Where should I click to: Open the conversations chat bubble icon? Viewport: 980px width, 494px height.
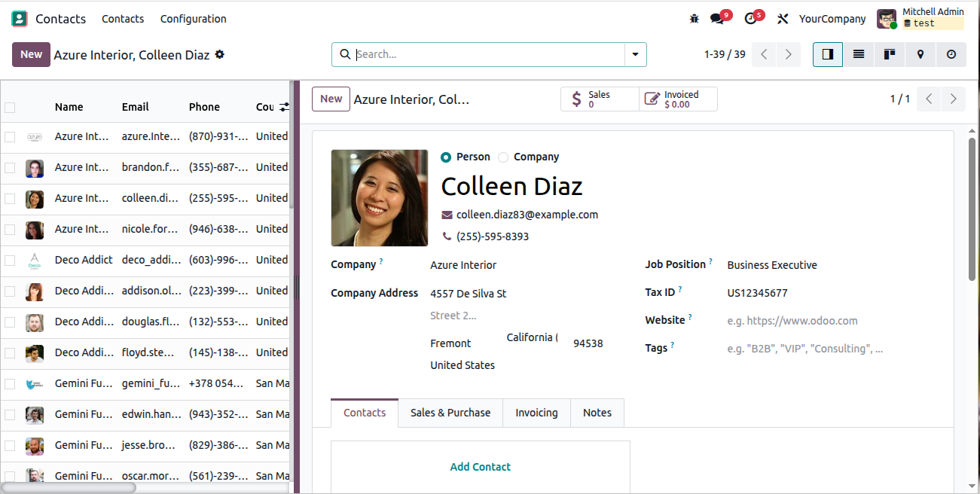click(x=717, y=19)
